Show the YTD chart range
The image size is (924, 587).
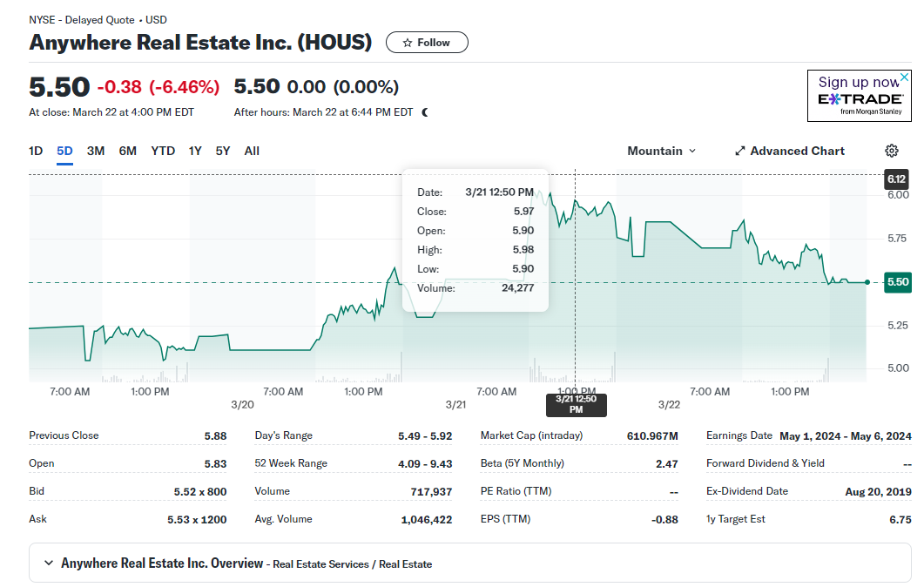pos(163,151)
